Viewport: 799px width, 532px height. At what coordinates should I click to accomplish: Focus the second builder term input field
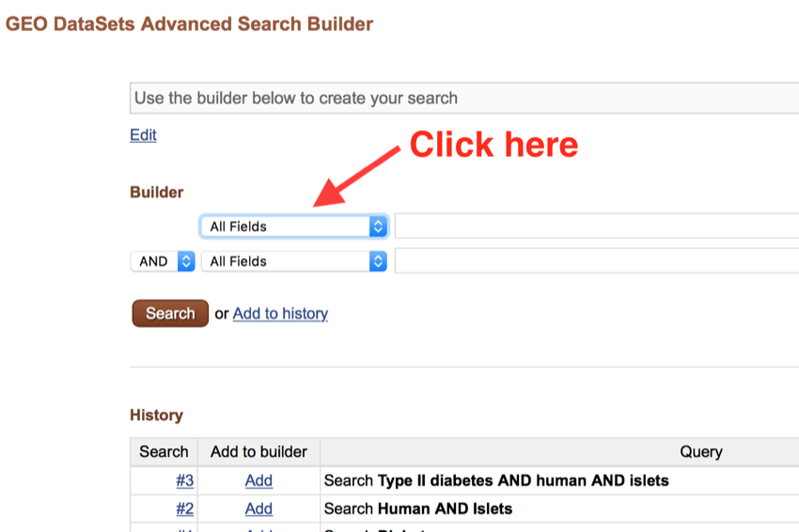tap(596, 261)
